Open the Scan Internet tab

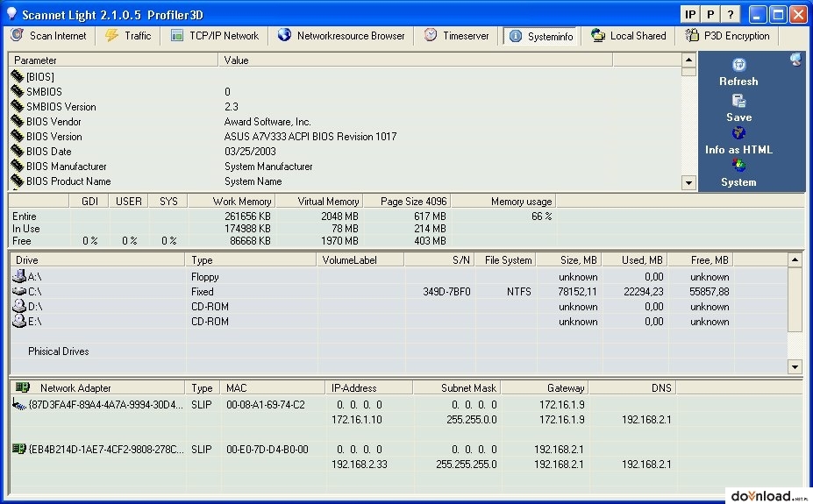49,36
